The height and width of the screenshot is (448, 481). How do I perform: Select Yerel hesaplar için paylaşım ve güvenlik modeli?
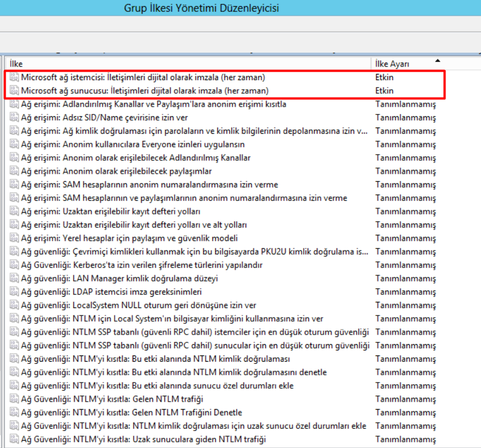(129, 238)
